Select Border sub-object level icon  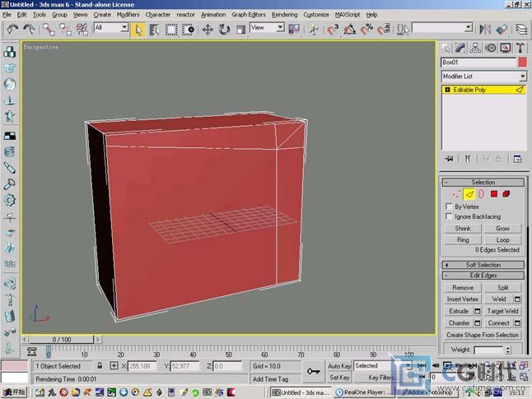point(481,194)
